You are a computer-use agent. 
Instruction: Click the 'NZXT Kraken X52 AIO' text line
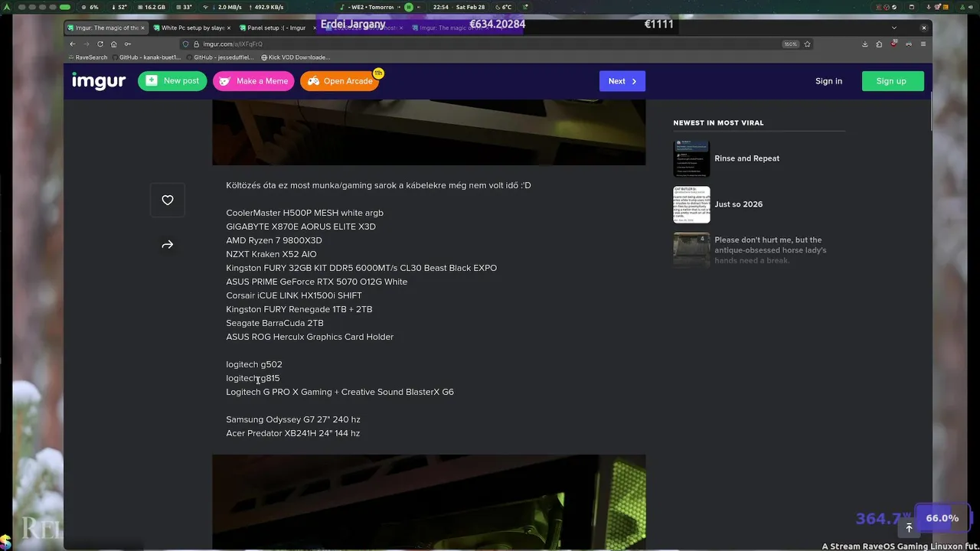(x=271, y=254)
